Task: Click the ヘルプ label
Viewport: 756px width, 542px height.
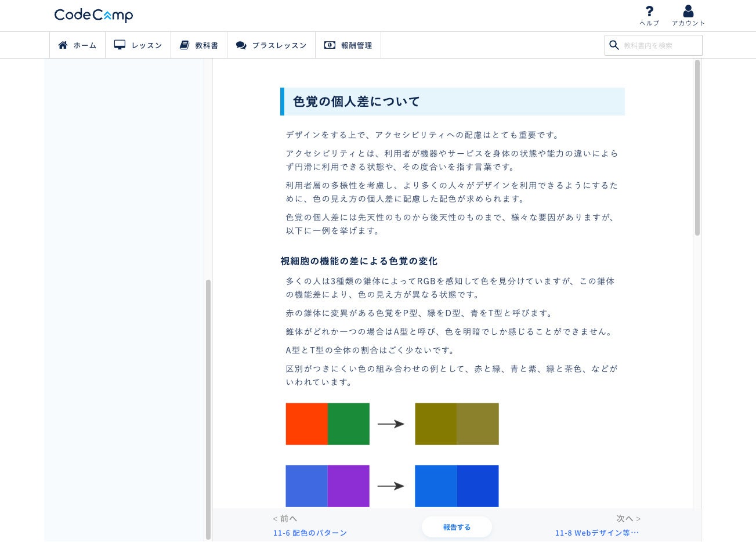Action: (649, 23)
